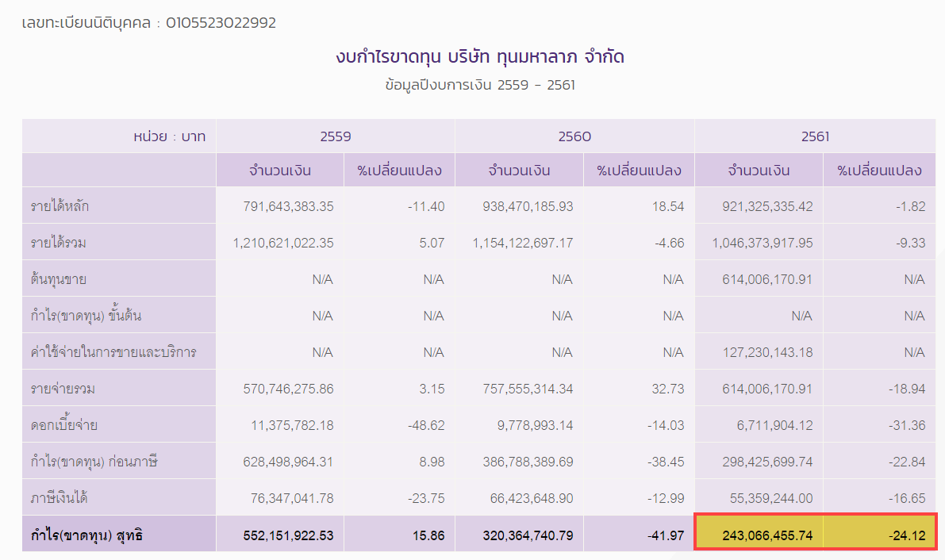Click highlighted net profit 243,066,455.74
945x560 pixels.
[767, 535]
